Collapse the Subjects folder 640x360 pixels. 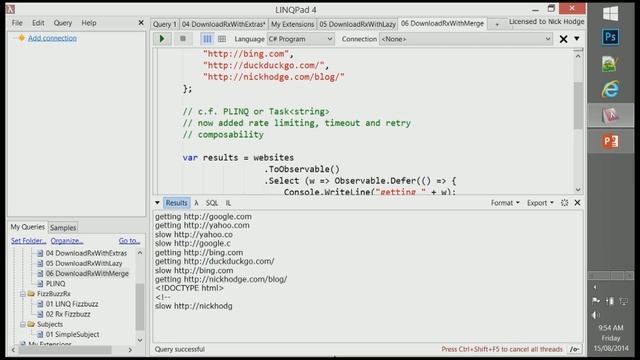(x=23, y=324)
